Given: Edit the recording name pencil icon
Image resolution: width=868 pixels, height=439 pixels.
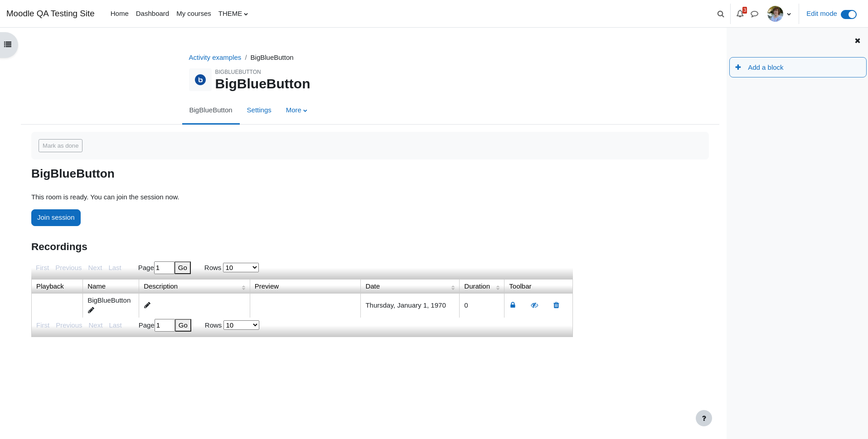Looking at the screenshot, I should point(91,310).
